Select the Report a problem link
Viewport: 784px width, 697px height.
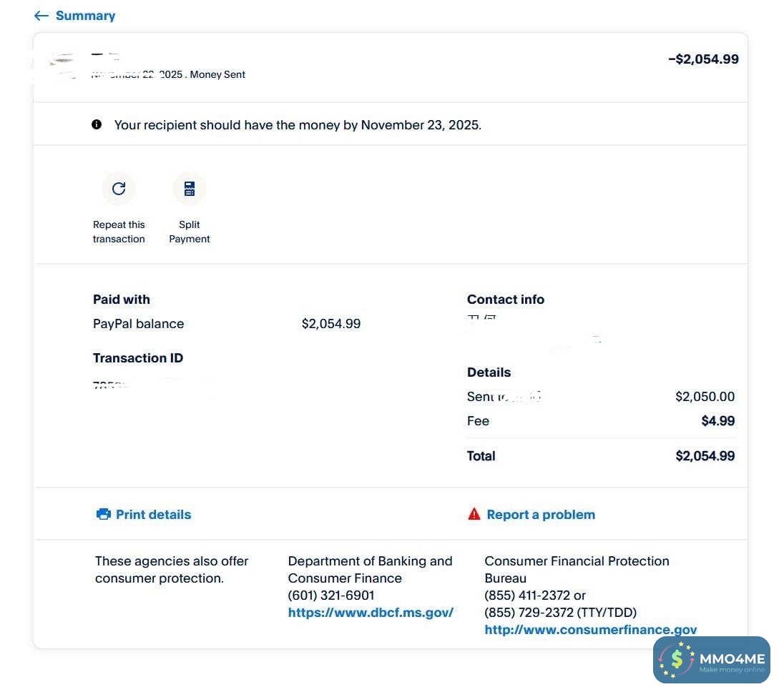point(540,515)
